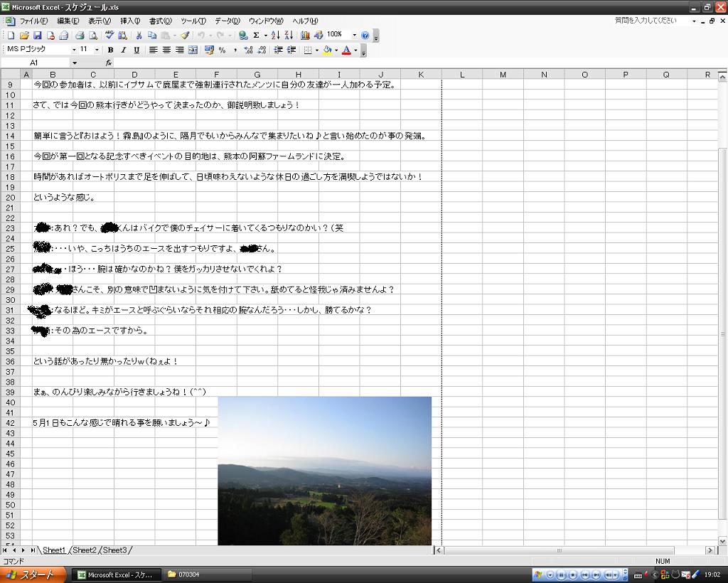The image size is (728, 583).
Task: Open the 挿入(I) menu
Action: click(x=130, y=21)
